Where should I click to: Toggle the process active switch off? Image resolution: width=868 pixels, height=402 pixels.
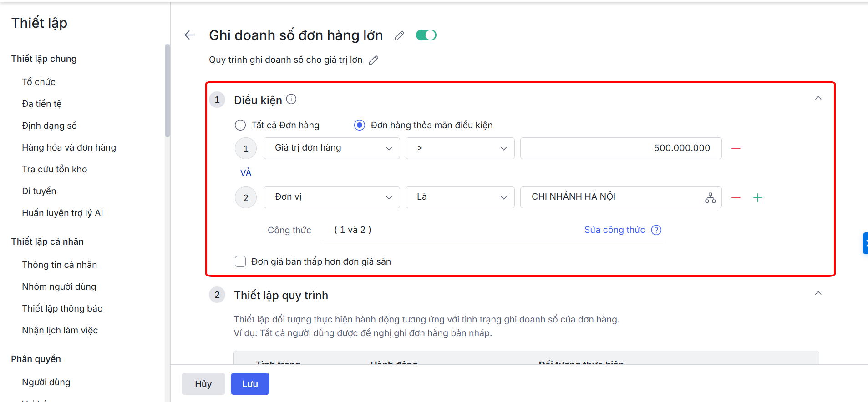pos(426,35)
